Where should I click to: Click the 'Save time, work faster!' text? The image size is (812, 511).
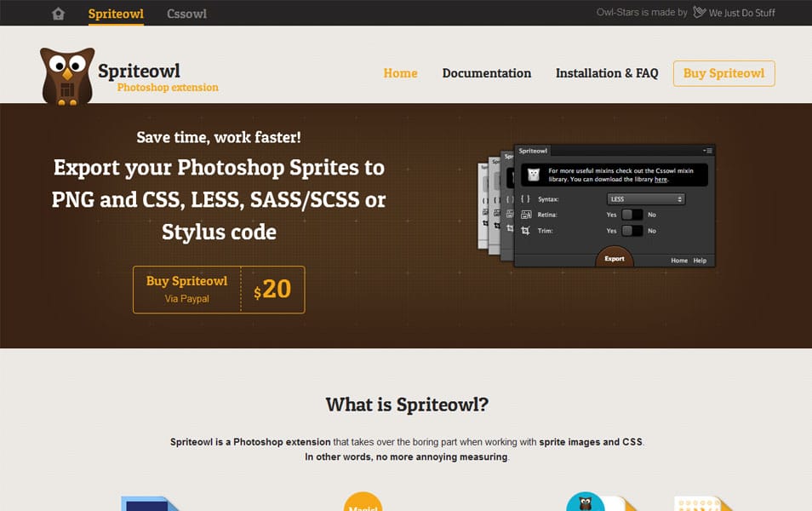(x=219, y=137)
